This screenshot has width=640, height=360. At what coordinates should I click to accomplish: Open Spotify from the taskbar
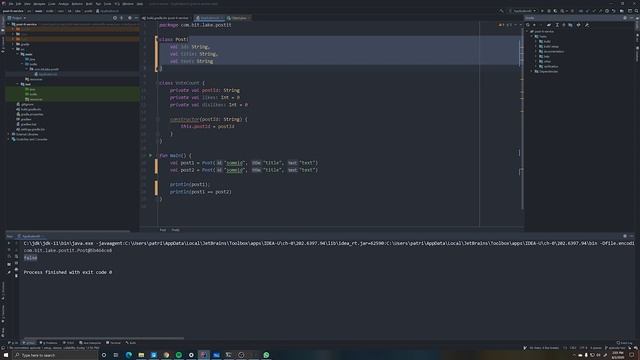point(178,355)
